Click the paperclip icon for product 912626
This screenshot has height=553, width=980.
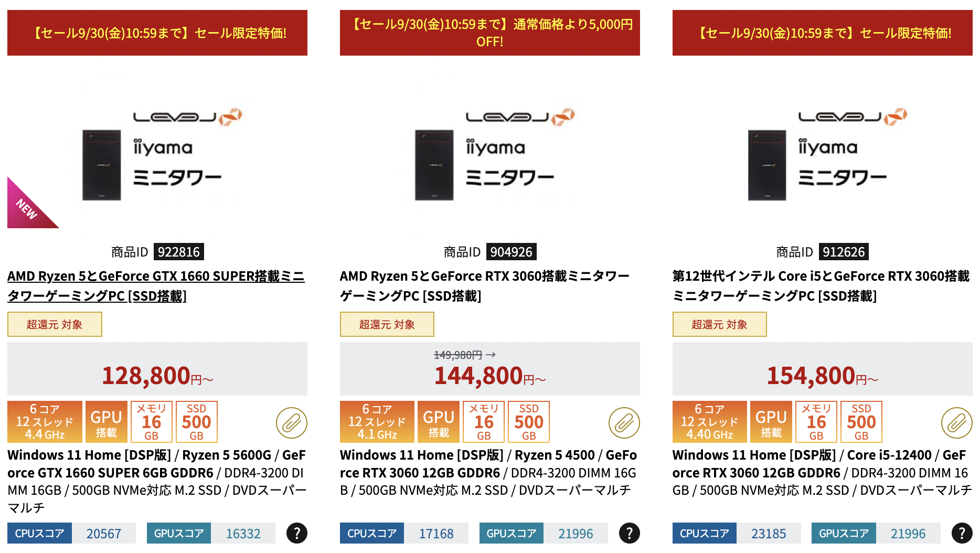coord(957,422)
